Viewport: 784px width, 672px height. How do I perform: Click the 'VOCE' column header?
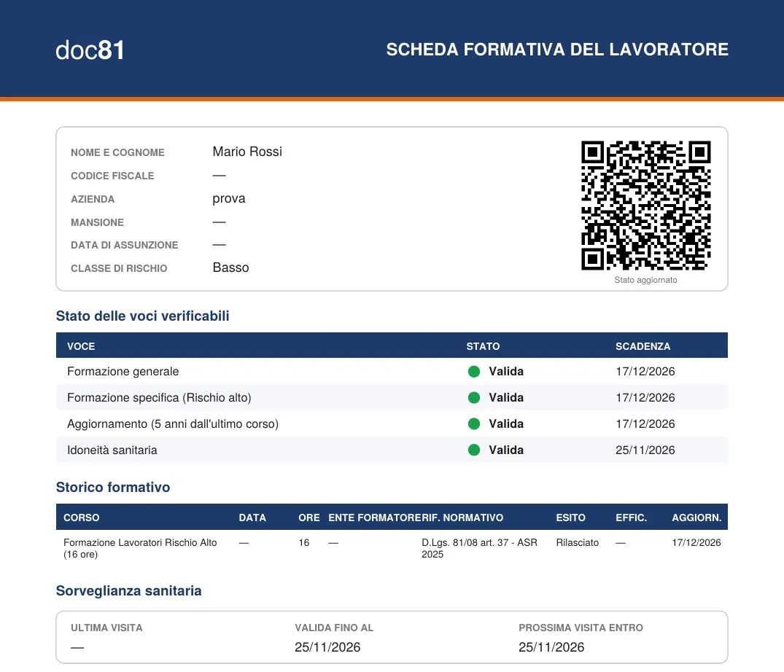[x=81, y=346]
